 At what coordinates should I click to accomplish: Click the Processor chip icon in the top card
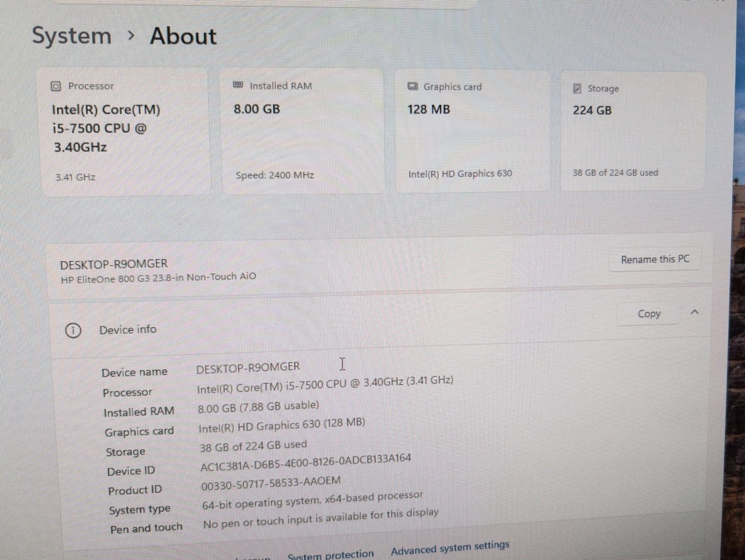pos(56,86)
